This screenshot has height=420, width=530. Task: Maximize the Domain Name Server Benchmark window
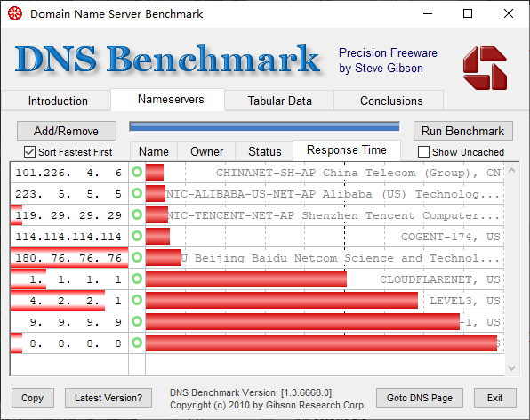468,14
